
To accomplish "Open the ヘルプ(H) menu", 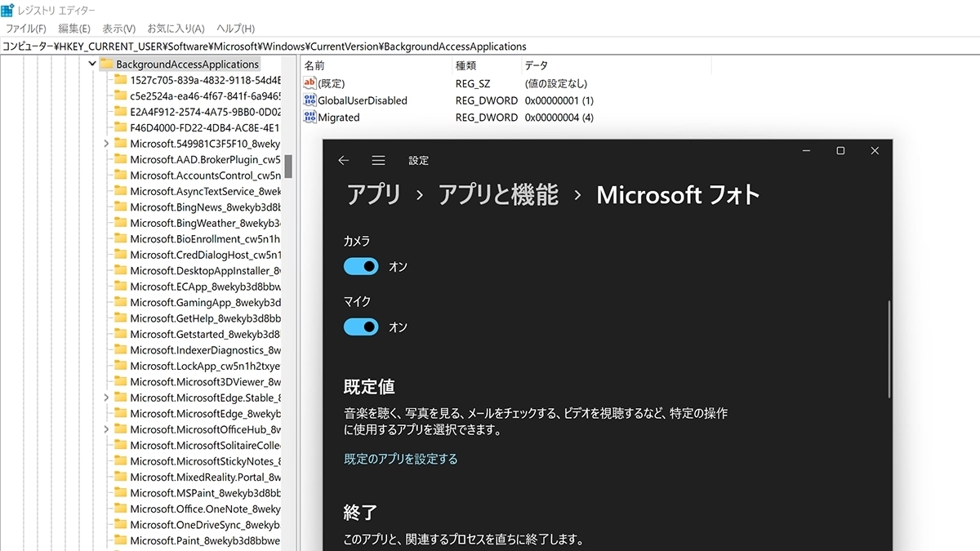I will (235, 29).
